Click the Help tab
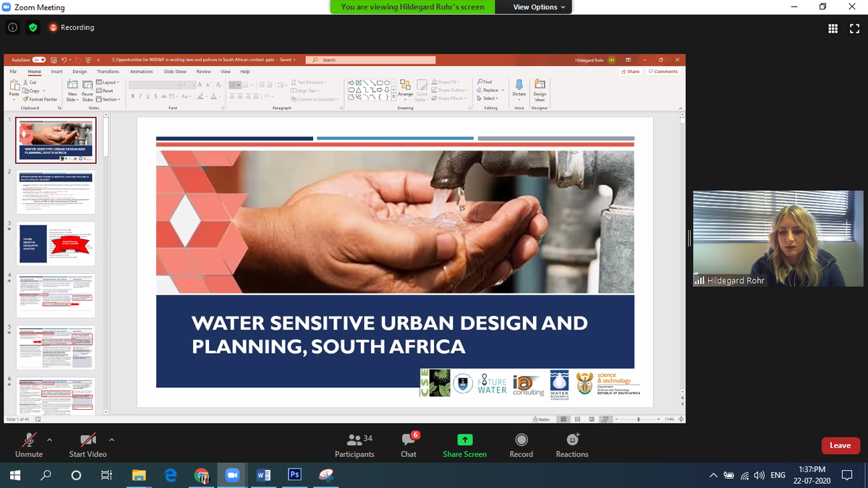This screenshot has height=488, width=868. (244, 72)
